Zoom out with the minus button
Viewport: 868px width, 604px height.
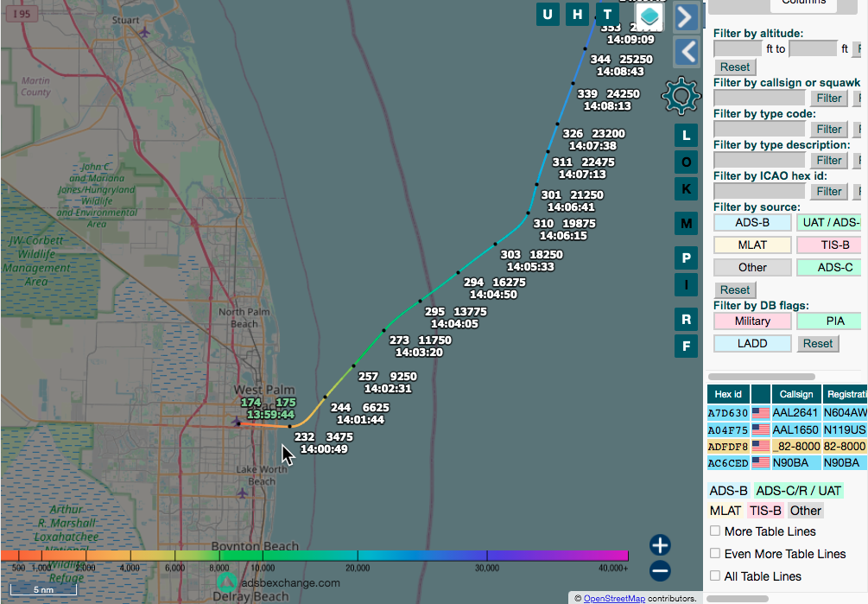(660, 571)
